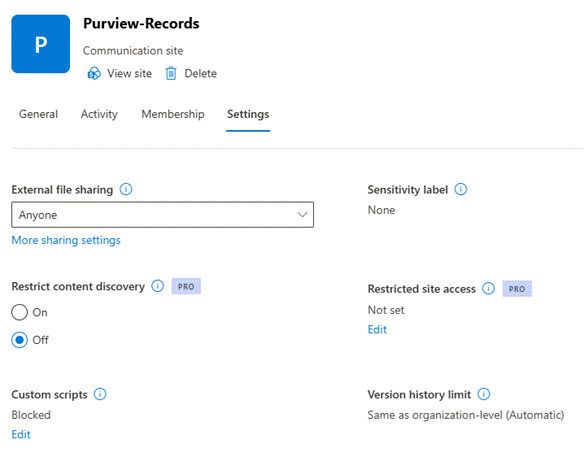Open More sharing settings link

(66, 240)
